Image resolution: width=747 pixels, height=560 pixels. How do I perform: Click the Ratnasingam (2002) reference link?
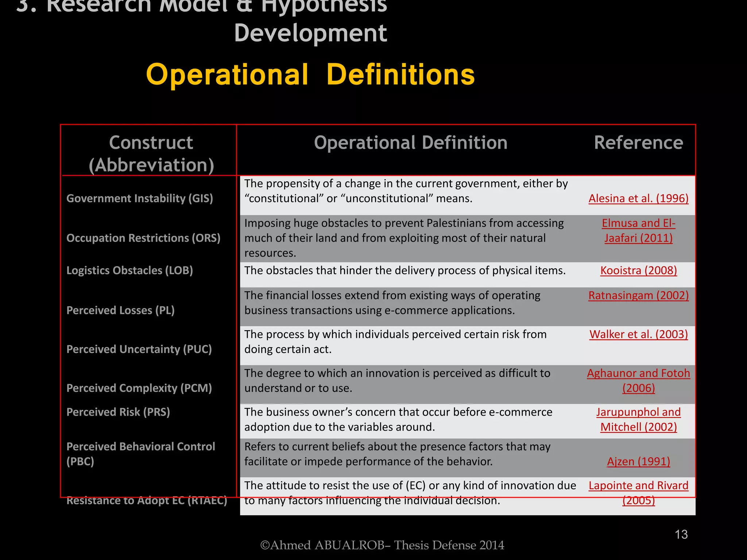coord(638,295)
